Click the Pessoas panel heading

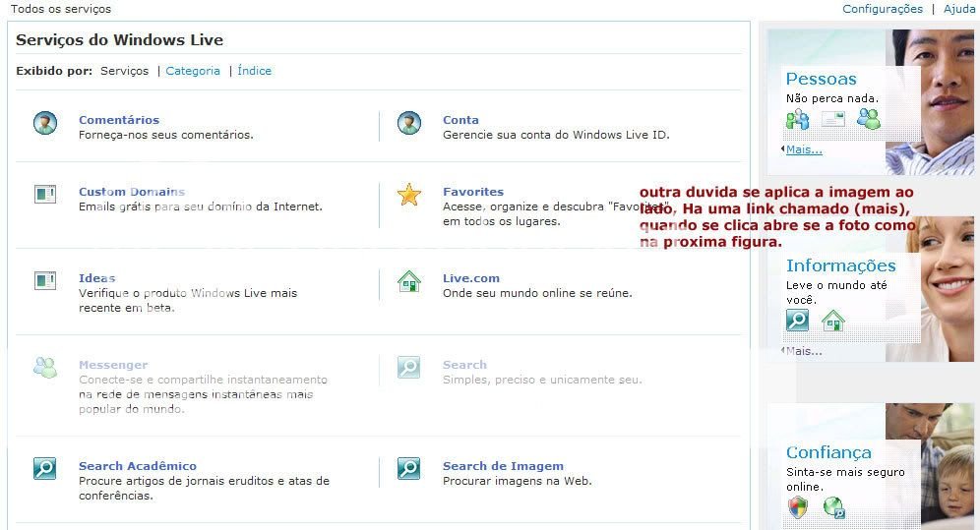(822, 79)
